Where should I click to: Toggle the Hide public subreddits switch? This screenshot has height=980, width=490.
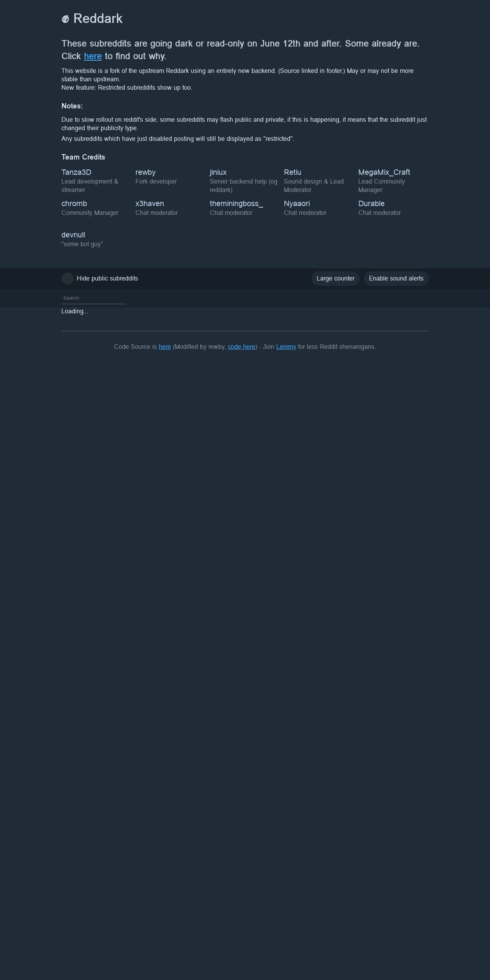coord(68,279)
